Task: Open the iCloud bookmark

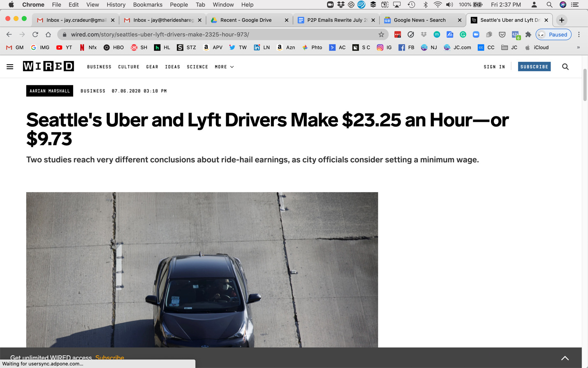Action: pos(537,47)
